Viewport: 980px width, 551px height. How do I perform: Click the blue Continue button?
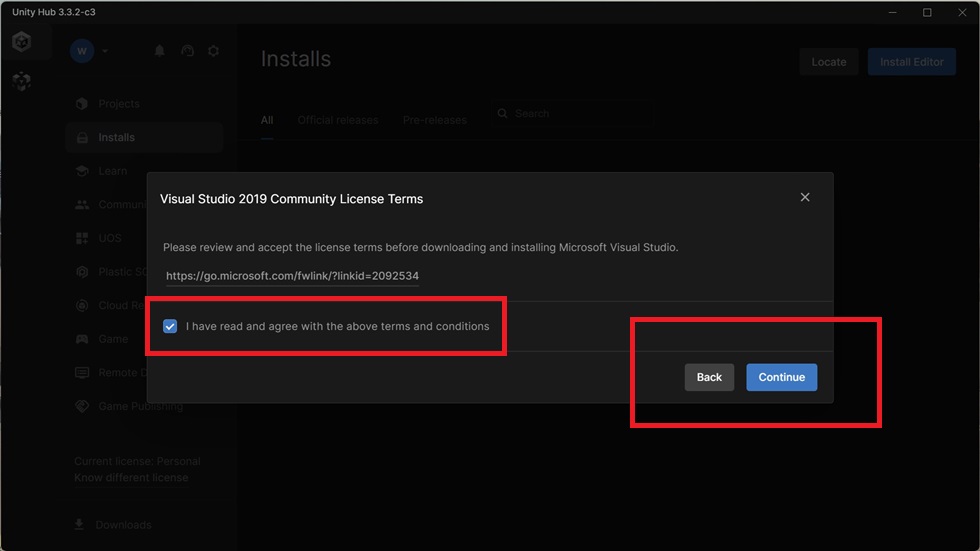[781, 377]
